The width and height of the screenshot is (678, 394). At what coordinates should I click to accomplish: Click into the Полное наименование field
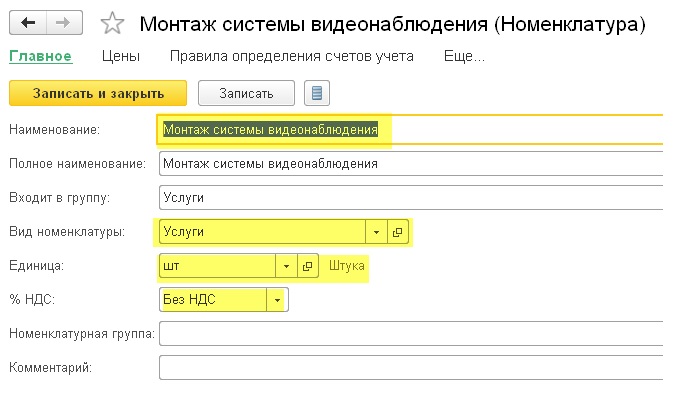click(x=411, y=164)
